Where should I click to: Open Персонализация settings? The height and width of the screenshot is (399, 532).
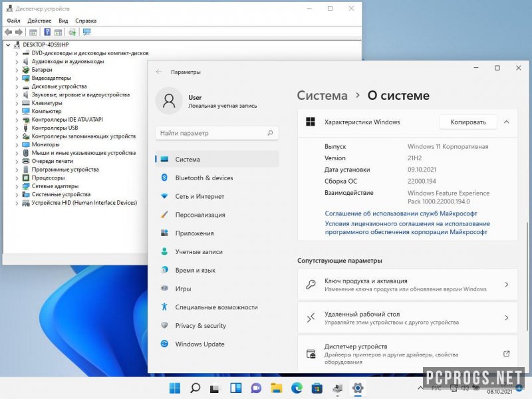tap(217, 215)
